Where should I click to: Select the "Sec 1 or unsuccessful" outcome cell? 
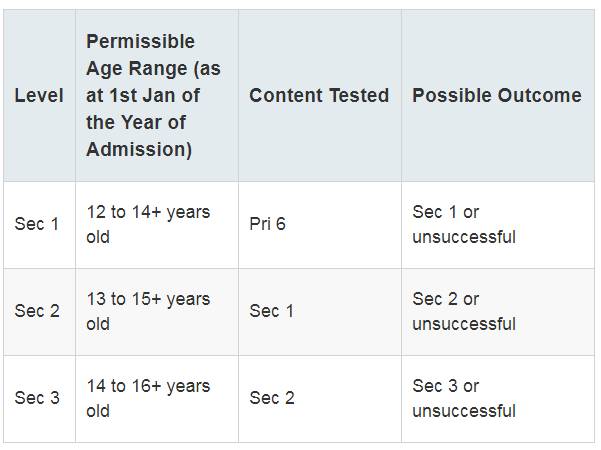464,224
